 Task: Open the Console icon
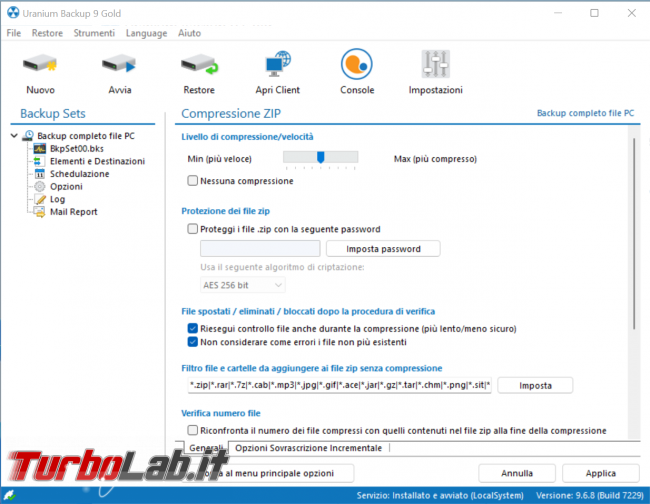357,64
